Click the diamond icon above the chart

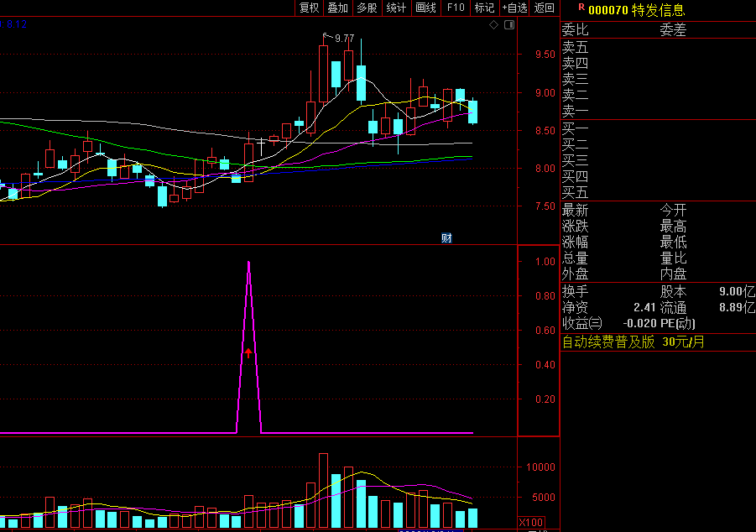[x=493, y=24]
